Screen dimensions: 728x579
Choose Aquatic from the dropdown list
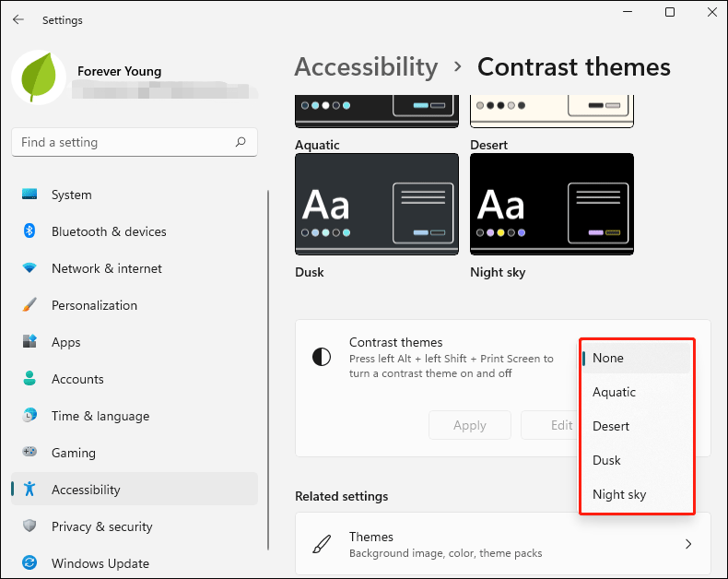coord(637,392)
